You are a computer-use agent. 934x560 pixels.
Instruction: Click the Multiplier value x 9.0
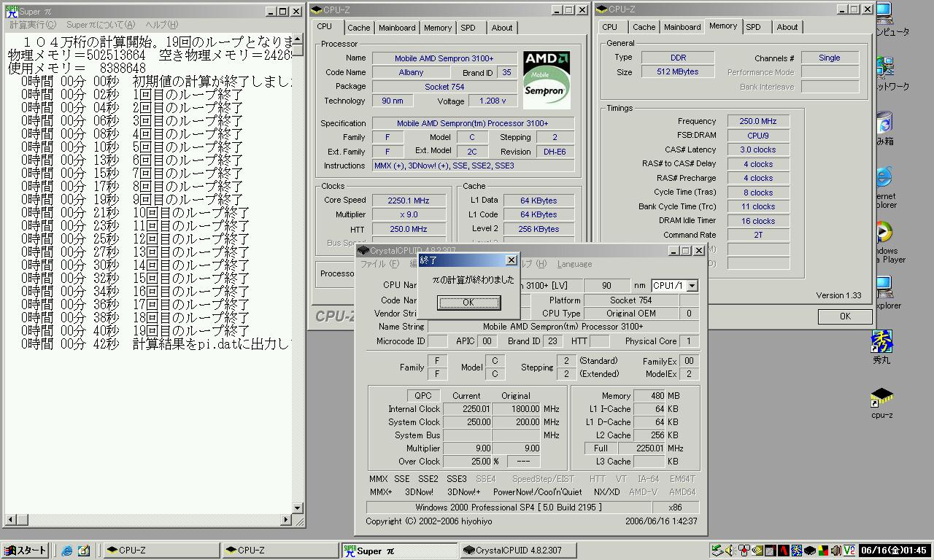[x=409, y=214]
